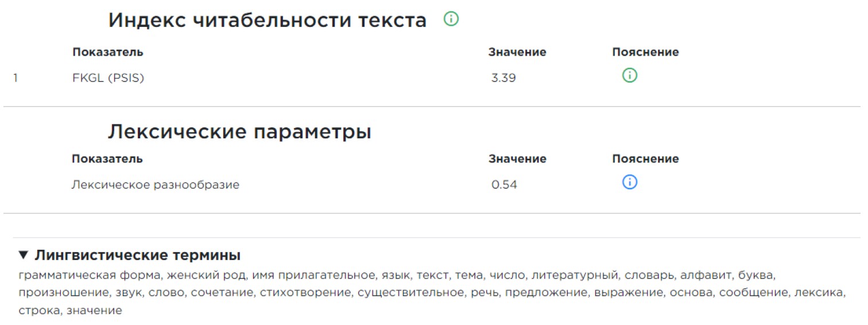Click the Показатель header under Лексические параметры
The height and width of the screenshot is (325, 868).
pyautogui.click(x=107, y=159)
